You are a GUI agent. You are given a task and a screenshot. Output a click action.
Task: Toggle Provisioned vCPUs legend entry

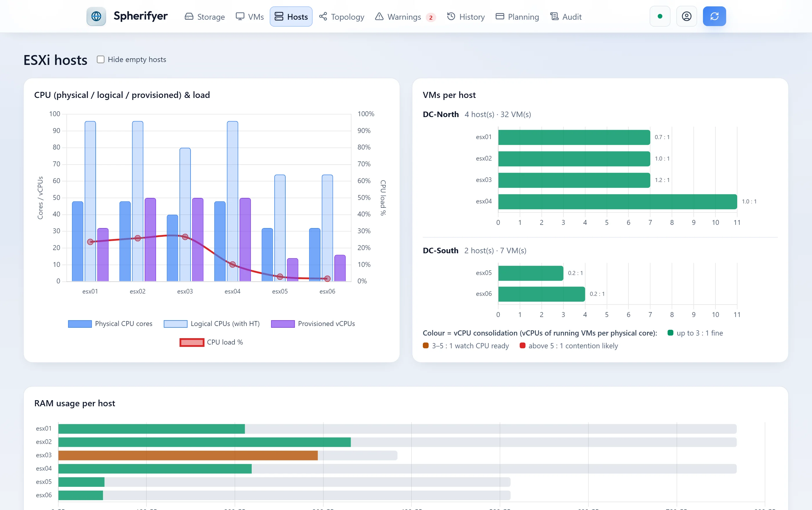coord(313,324)
